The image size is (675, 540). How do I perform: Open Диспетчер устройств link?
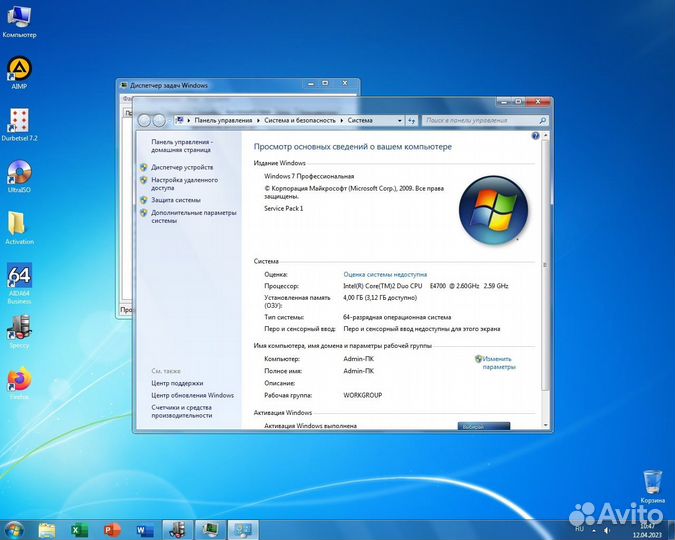(x=182, y=167)
